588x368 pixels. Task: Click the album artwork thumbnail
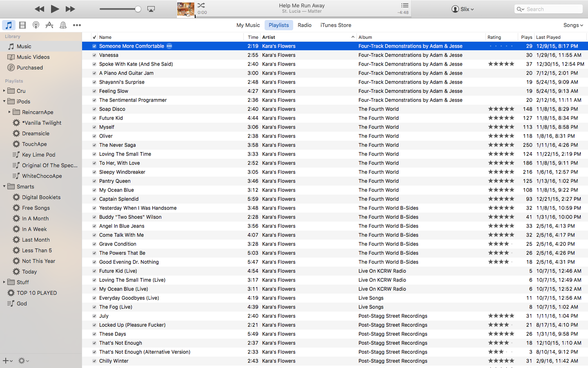tap(186, 9)
